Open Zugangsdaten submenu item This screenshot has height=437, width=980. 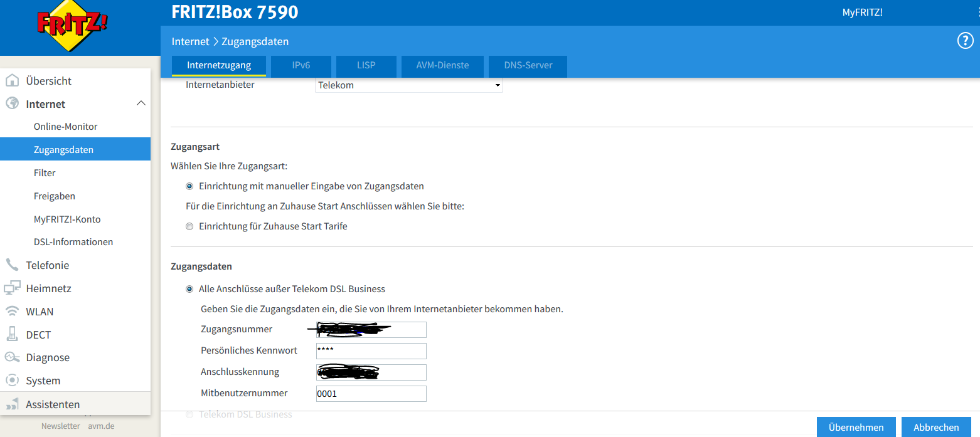pos(75,150)
